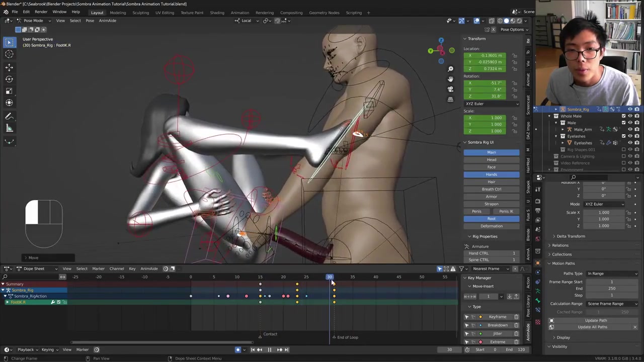The width and height of the screenshot is (644, 362).
Task: Activate the Move tool
Action: pyautogui.click(x=9, y=67)
